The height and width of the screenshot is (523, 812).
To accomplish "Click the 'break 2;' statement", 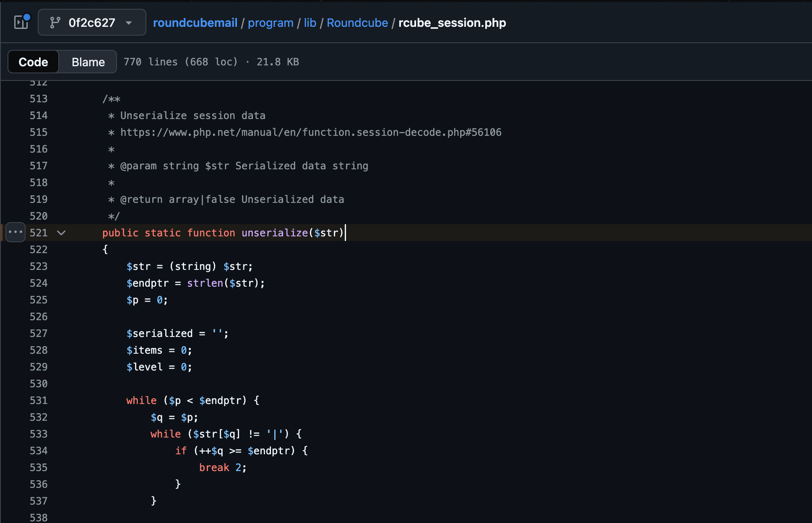I will pos(223,467).
